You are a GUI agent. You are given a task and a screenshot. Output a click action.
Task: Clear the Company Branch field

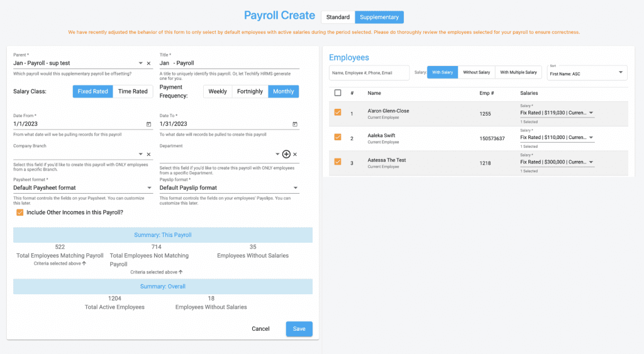pyautogui.click(x=148, y=155)
